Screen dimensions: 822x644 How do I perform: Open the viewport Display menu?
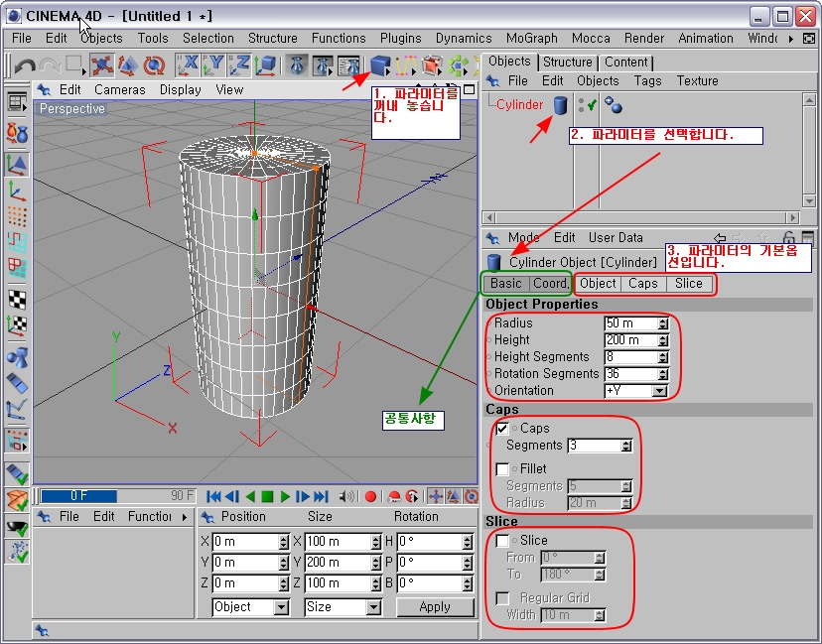181,89
